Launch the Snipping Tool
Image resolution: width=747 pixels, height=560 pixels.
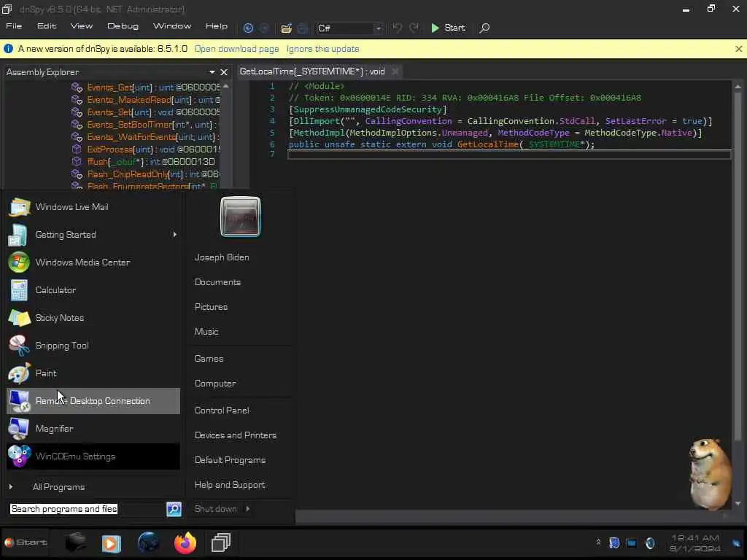pos(93,346)
